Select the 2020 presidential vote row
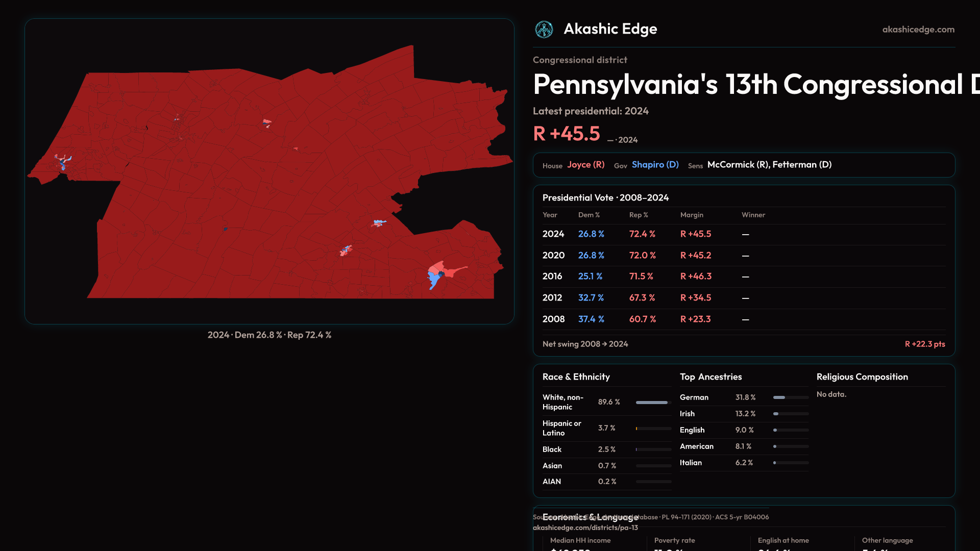Viewport: 980px width, 551px height. pyautogui.click(x=553, y=256)
